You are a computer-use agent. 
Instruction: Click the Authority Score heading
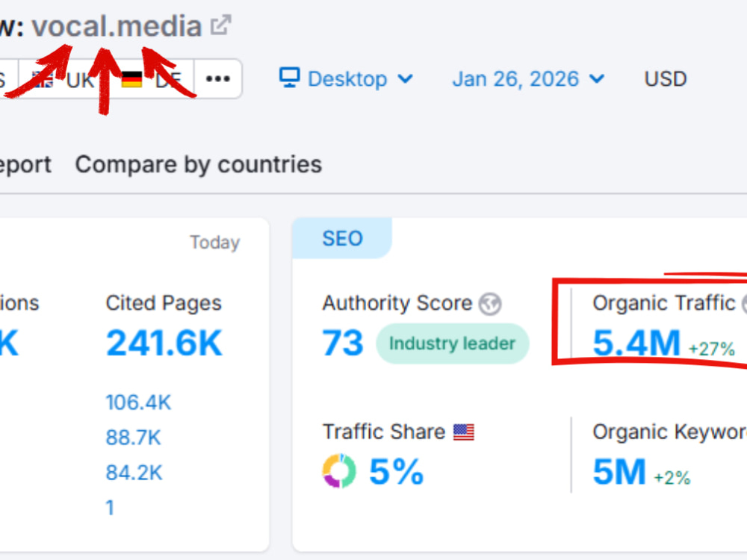[397, 303]
